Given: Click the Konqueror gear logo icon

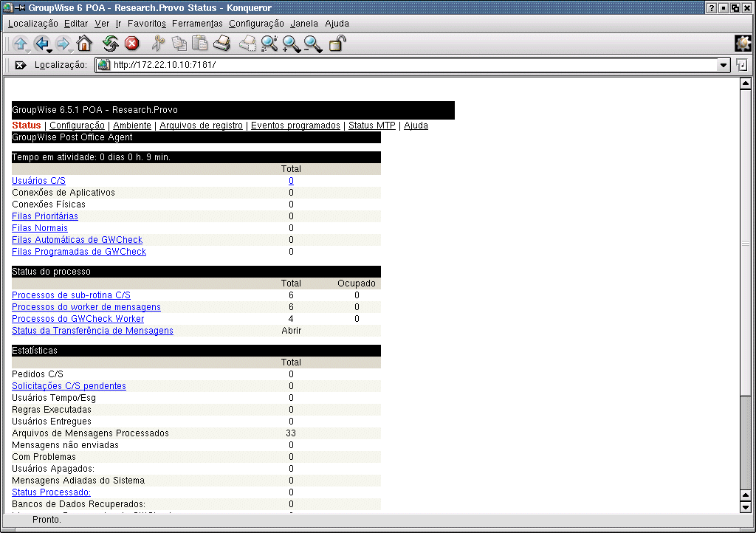Looking at the screenshot, I should click(x=742, y=44).
